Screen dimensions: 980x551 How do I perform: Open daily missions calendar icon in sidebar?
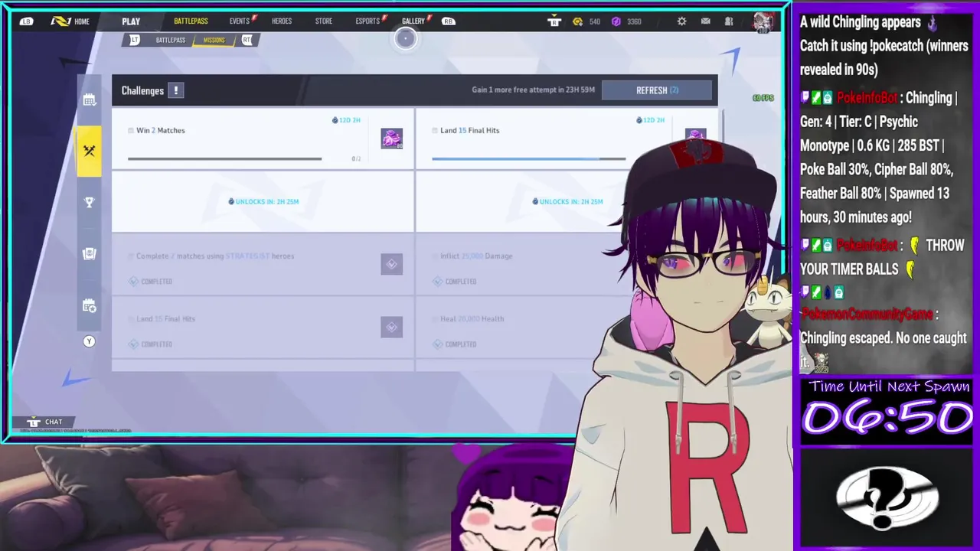90,100
